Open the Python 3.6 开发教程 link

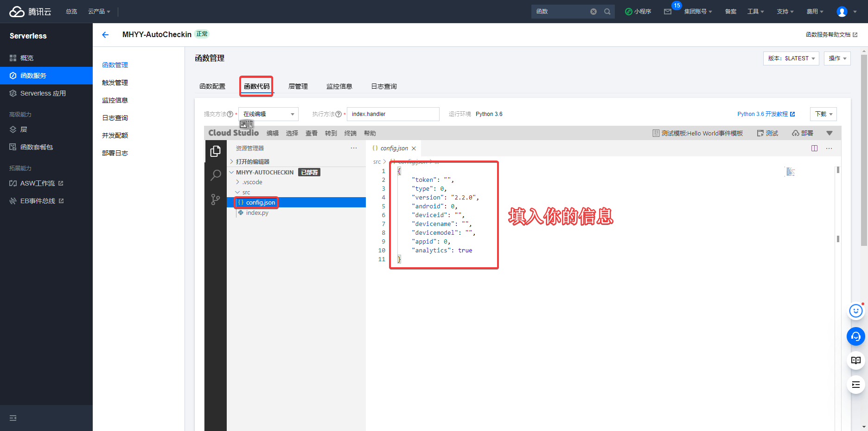pos(766,114)
